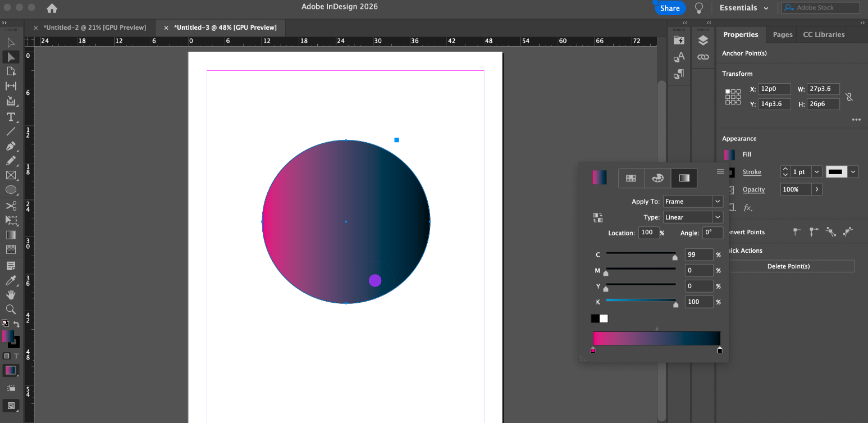Pick the Eyedropper tool
This screenshot has width=868, height=423.
point(11,280)
